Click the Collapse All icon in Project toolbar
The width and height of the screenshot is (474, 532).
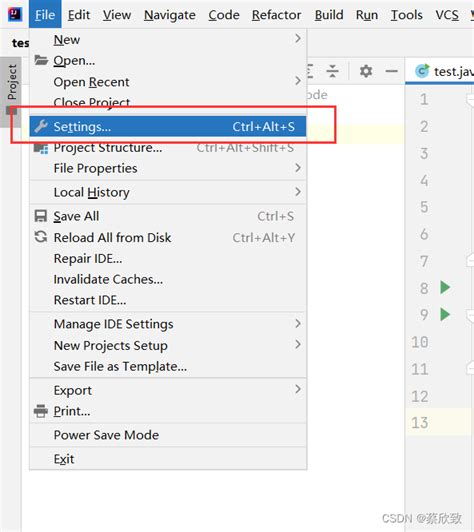(x=333, y=71)
